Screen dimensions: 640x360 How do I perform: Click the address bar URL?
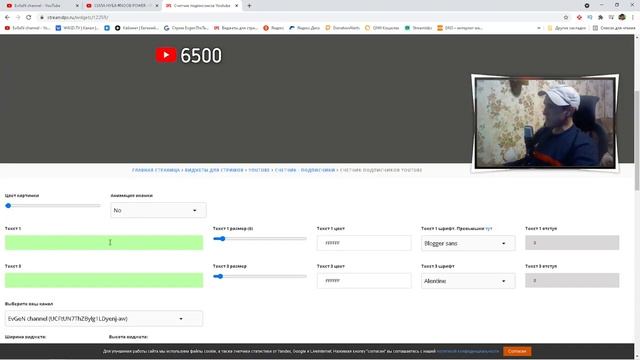pos(78,18)
